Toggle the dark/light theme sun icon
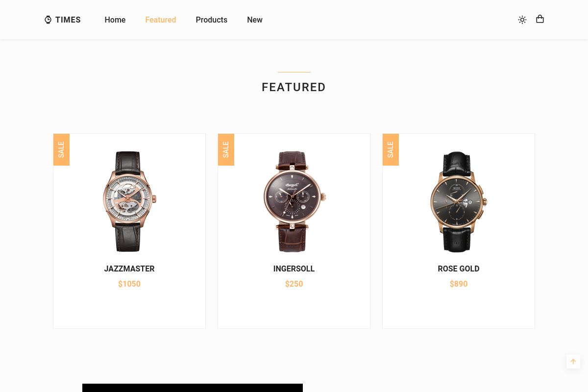588x392 pixels. tap(522, 20)
